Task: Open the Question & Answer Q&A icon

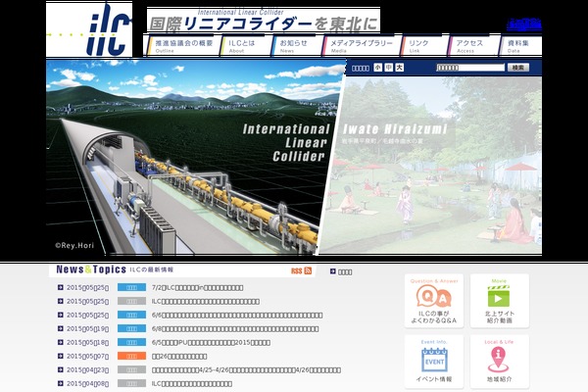Action: point(434,301)
